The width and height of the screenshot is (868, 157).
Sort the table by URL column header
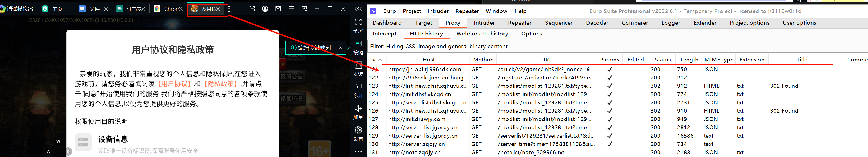pos(546,60)
